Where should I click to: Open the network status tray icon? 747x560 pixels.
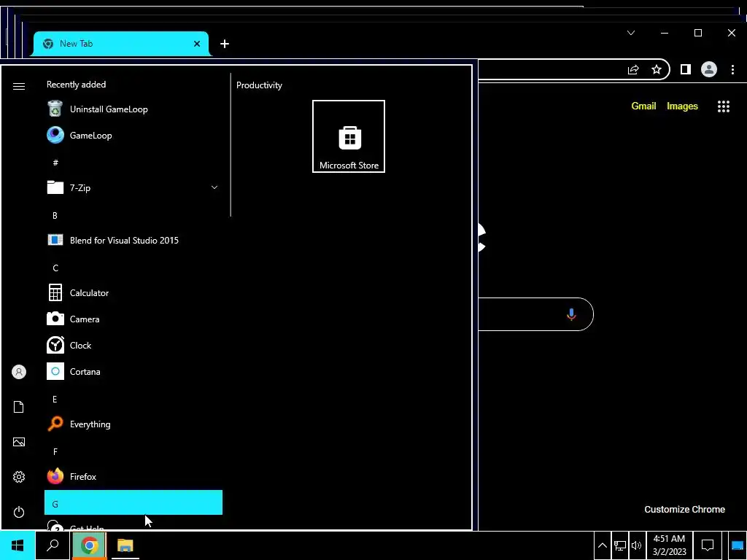[620, 545]
